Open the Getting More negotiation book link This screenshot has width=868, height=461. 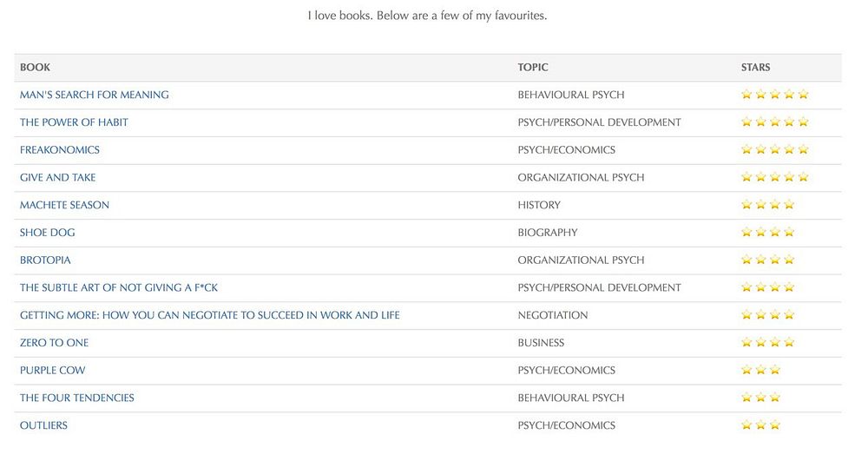[210, 315]
